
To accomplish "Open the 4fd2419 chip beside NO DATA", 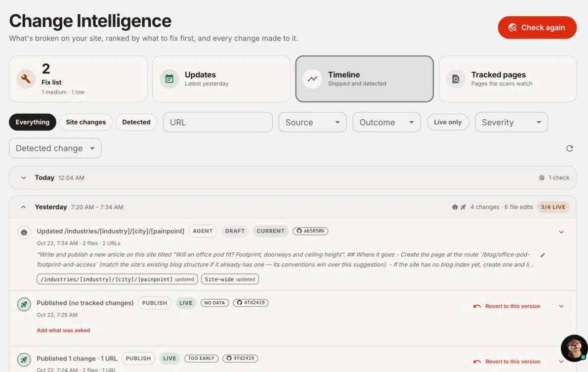I will (x=251, y=303).
